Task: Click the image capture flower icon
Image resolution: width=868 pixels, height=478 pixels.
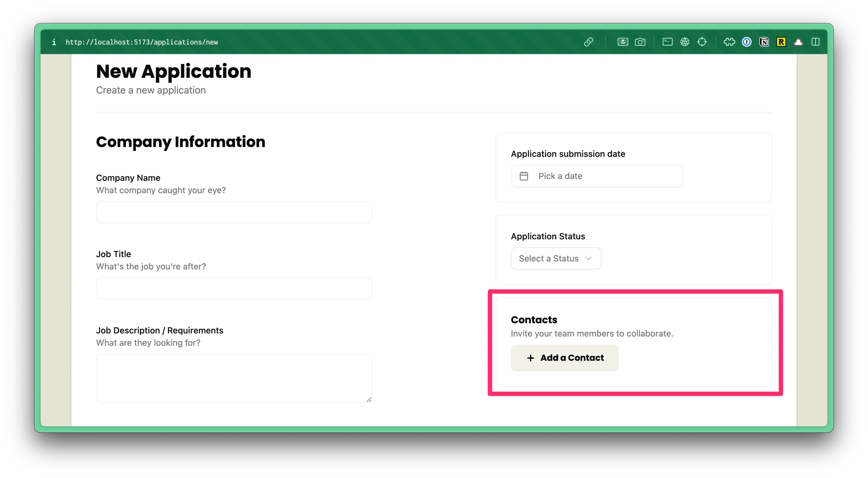Action: [623, 42]
